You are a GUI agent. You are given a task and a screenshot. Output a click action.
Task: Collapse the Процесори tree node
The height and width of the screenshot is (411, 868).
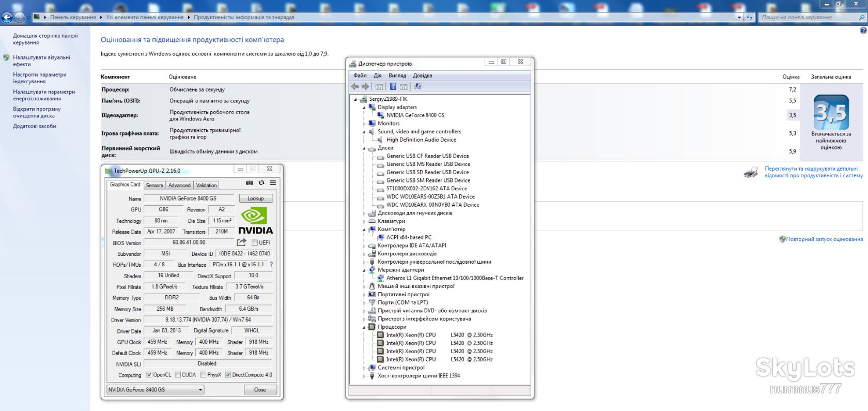point(364,327)
